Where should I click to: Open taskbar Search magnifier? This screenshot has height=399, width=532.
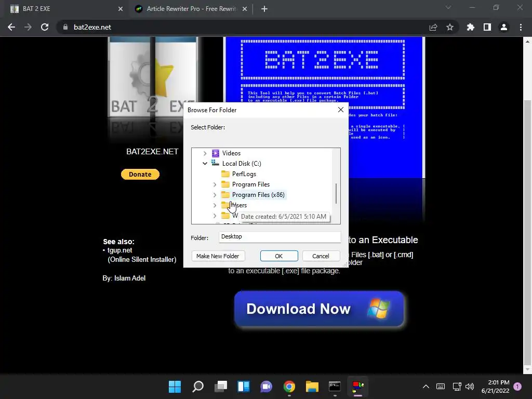tap(198, 387)
